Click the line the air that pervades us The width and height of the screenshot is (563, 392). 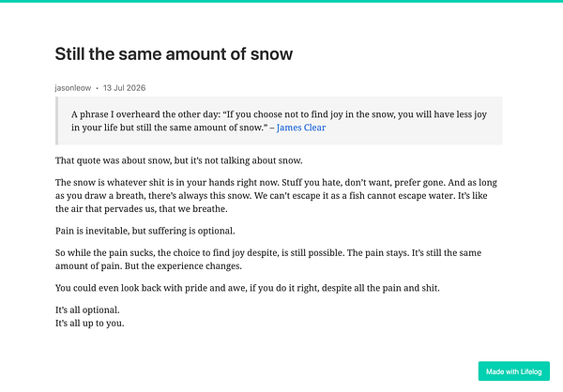[x=141, y=209]
